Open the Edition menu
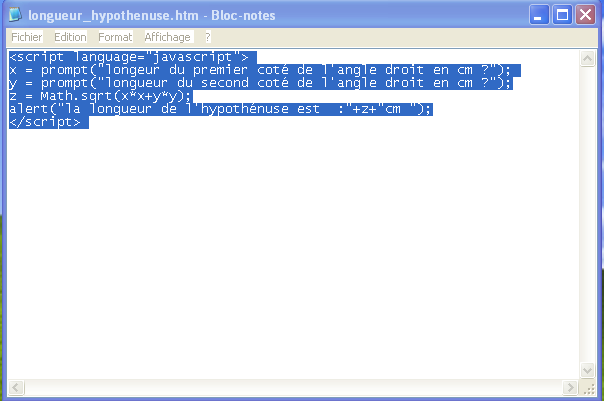 pyautogui.click(x=70, y=37)
